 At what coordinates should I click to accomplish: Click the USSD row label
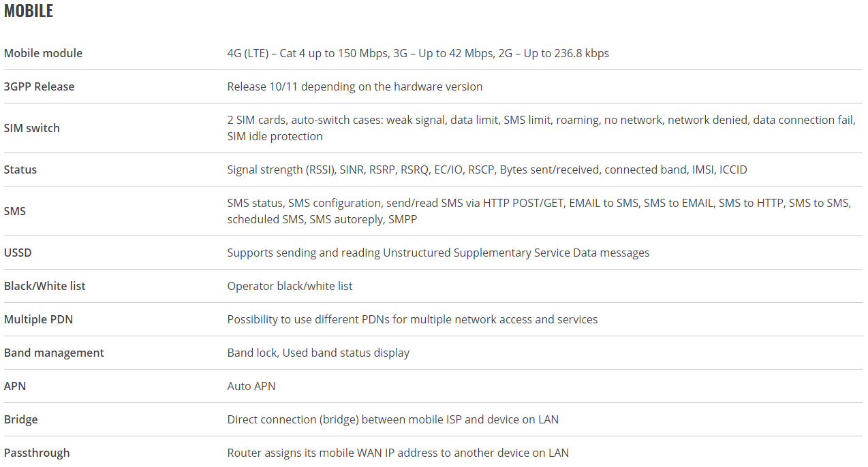tap(18, 253)
